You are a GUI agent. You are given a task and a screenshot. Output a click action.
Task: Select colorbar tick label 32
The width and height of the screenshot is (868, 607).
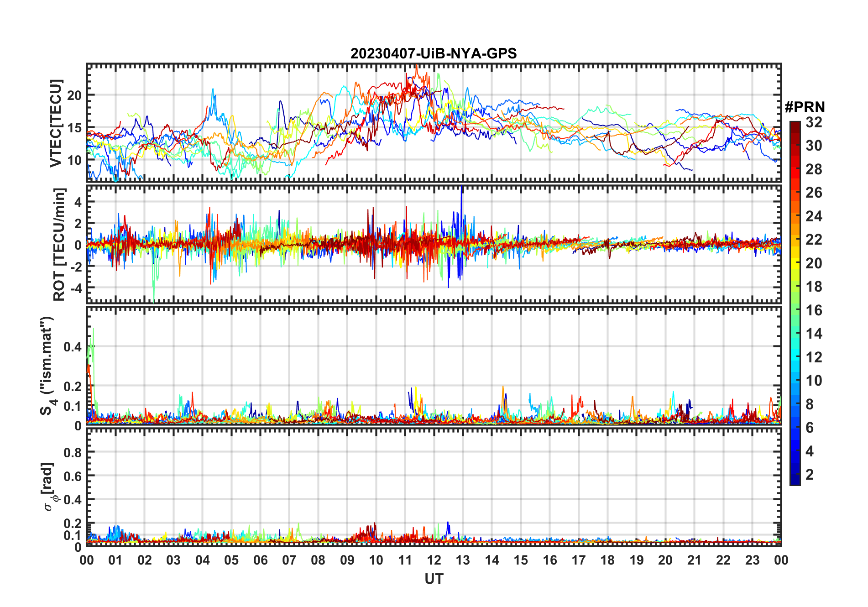click(814, 122)
